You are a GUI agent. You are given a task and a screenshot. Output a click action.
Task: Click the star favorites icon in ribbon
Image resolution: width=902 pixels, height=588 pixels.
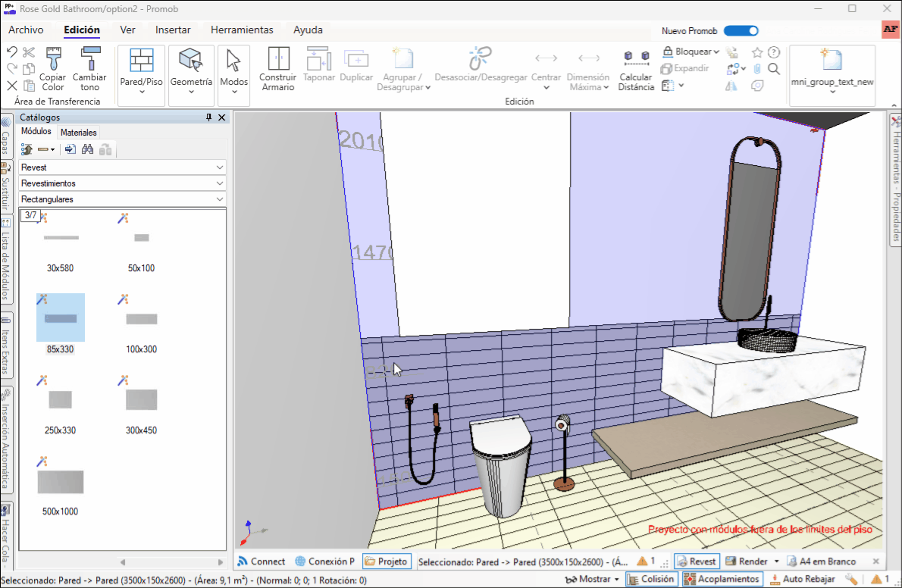point(757,52)
